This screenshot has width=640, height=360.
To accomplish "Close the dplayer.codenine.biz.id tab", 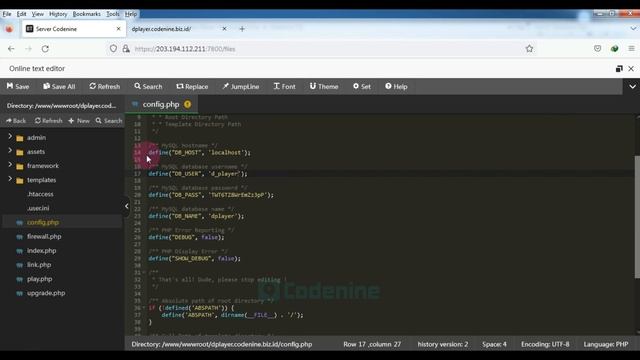I will click(x=224, y=29).
